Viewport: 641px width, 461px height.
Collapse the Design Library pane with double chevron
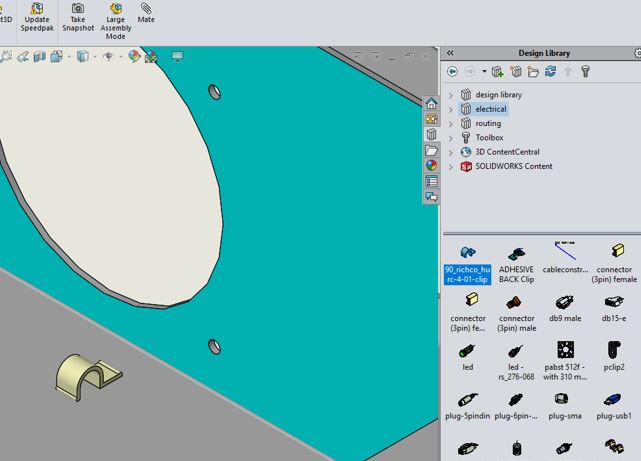click(450, 53)
